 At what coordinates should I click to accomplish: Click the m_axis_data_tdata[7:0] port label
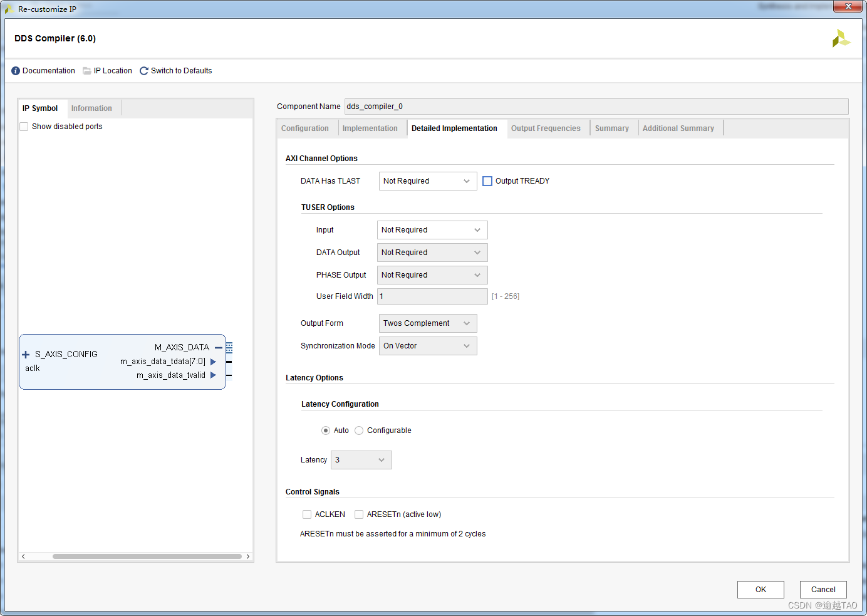point(163,362)
